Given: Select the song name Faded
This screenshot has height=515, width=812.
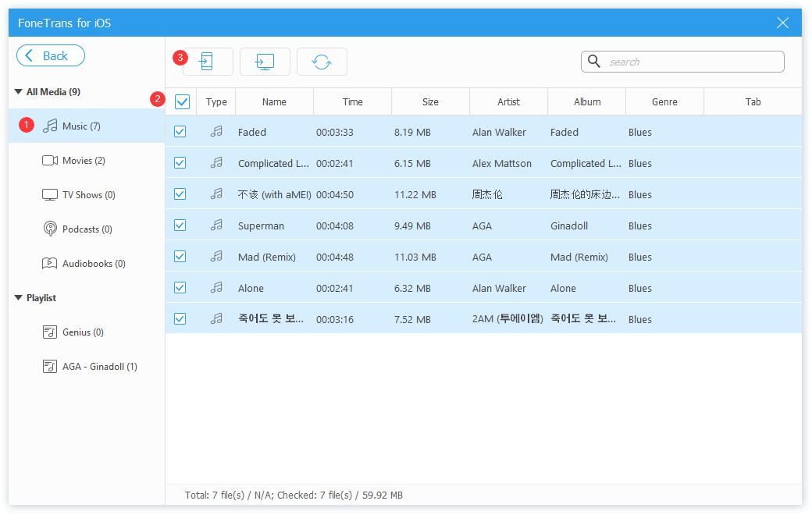Looking at the screenshot, I should tap(252, 132).
